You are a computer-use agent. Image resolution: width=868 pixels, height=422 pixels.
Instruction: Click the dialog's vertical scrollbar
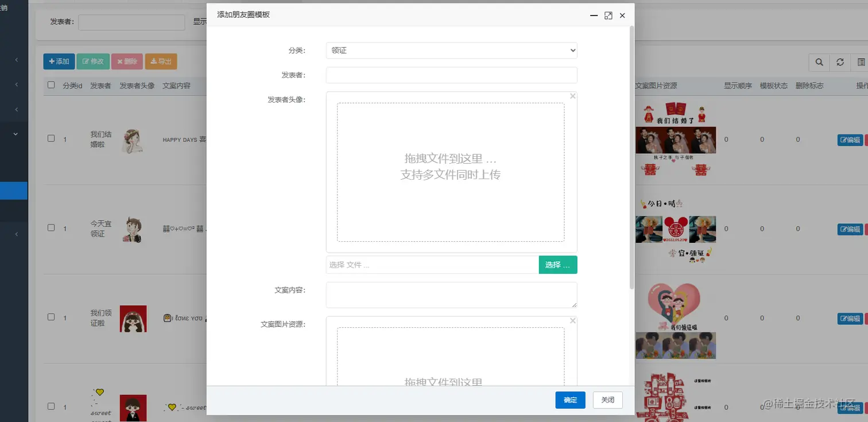pos(632,157)
